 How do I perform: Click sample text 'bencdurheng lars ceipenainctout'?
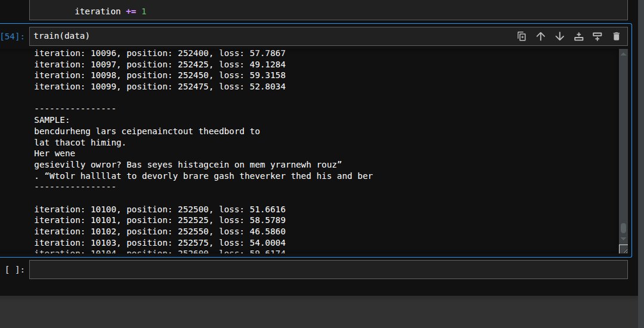pos(113,131)
